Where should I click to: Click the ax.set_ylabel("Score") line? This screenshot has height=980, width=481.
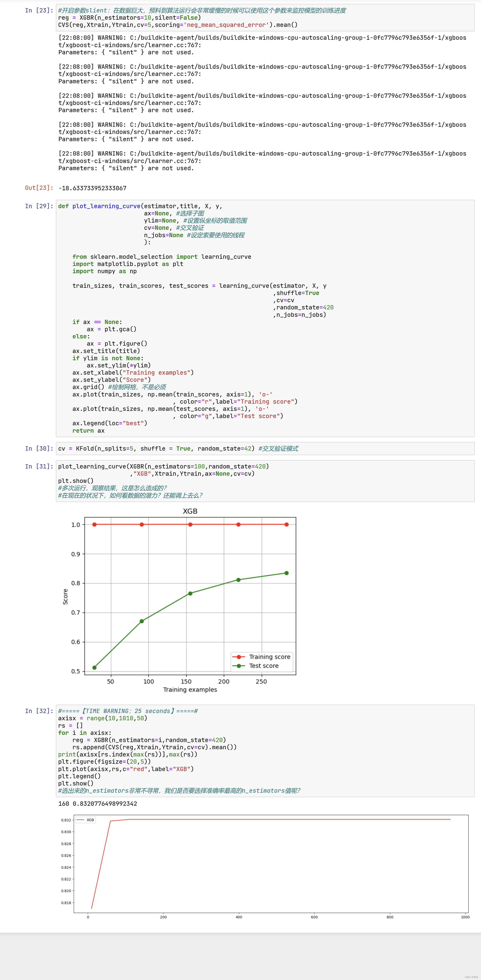111,380
